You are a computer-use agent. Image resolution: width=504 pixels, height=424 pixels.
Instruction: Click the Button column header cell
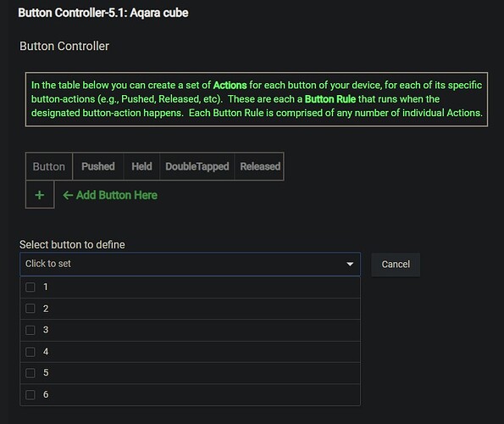tap(49, 166)
